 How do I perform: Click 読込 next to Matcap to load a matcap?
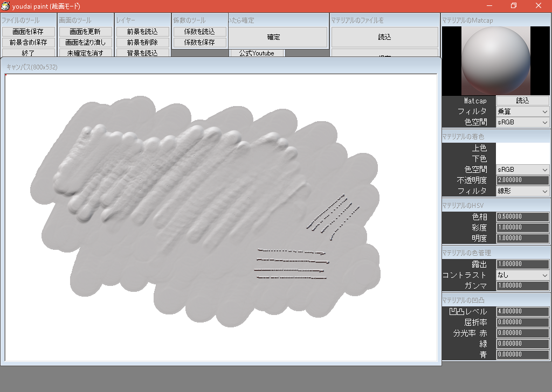[522, 100]
